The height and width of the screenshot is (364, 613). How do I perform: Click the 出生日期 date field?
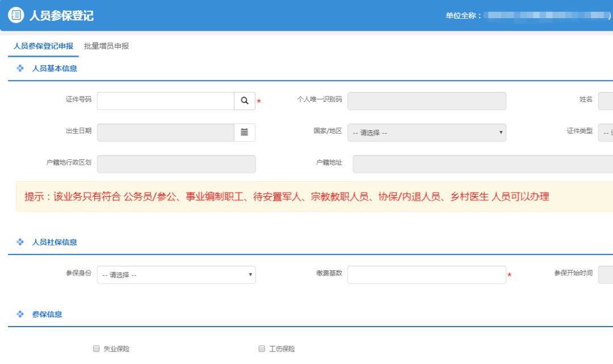165,132
